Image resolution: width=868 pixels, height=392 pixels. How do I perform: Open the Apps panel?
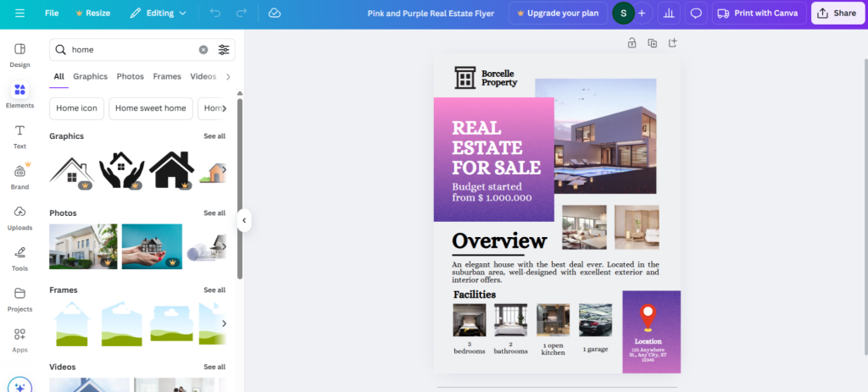point(20,340)
